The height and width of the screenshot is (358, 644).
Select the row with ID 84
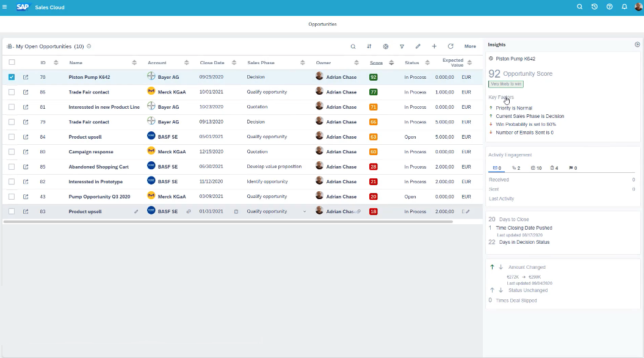12,137
